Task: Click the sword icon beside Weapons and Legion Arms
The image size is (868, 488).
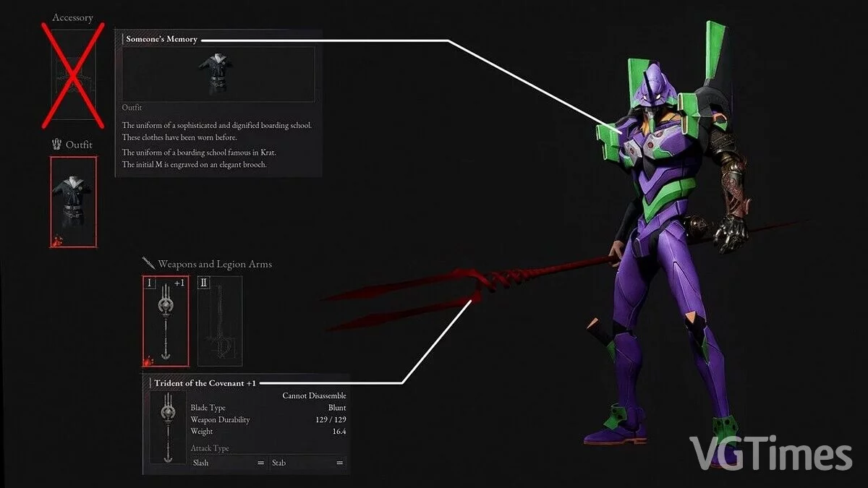Action: pos(149,264)
